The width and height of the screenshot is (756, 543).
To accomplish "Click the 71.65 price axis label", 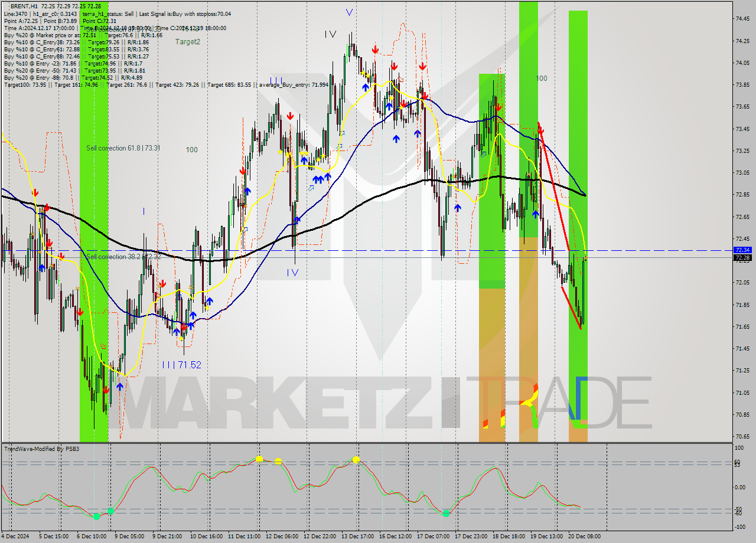I will (x=743, y=326).
